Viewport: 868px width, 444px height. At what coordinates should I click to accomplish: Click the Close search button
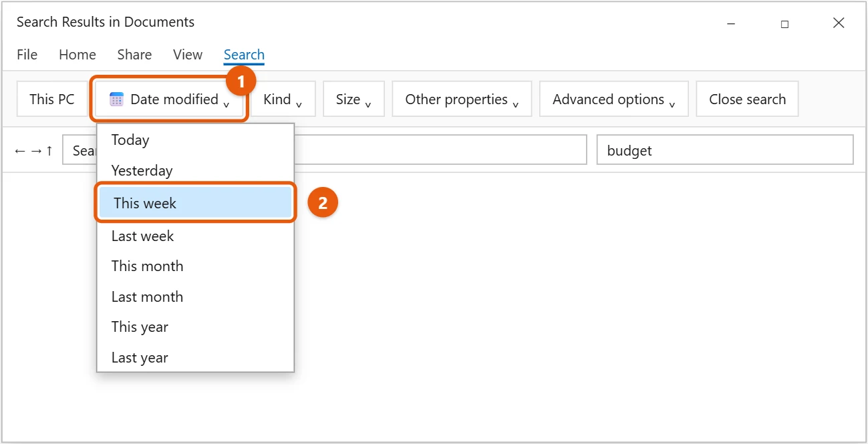[x=747, y=99]
